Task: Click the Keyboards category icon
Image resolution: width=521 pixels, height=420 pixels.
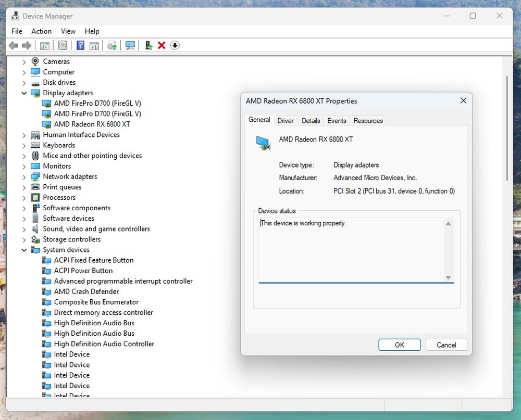Action: click(x=35, y=145)
